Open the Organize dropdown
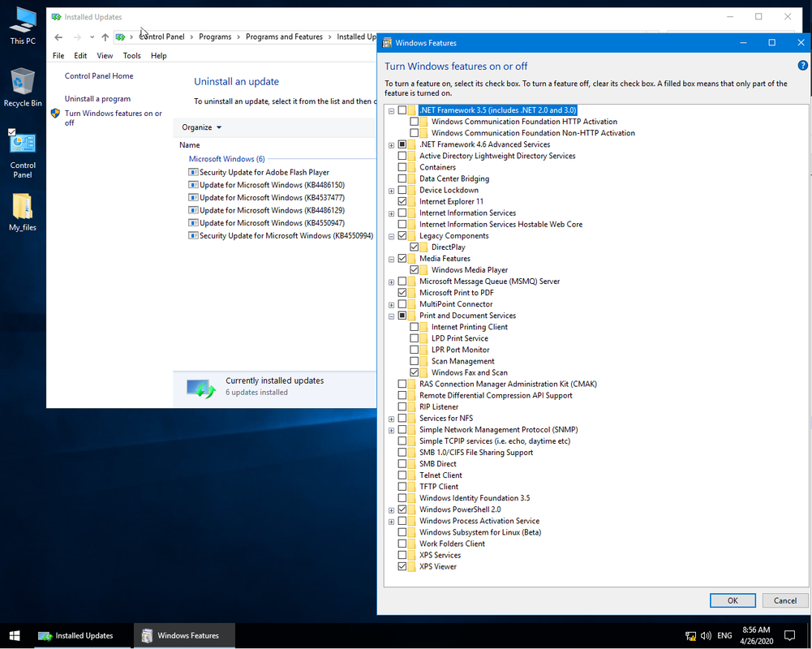Viewport: 812px width, 649px height. (201, 127)
